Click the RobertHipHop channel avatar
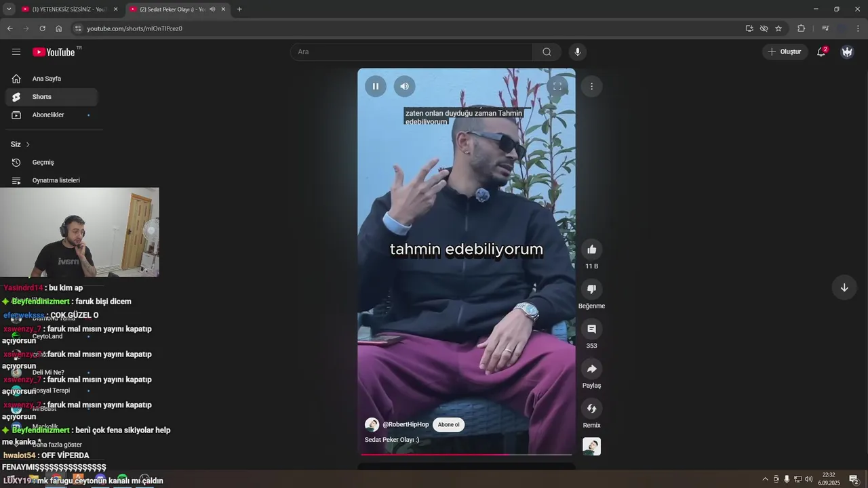868x488 pixels. point(372,425)
